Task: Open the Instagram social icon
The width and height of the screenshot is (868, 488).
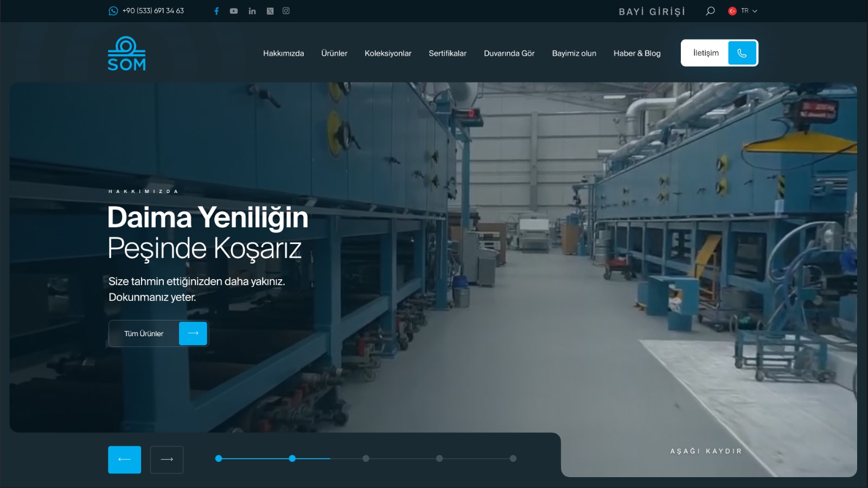Action: [x=286, y=11]
